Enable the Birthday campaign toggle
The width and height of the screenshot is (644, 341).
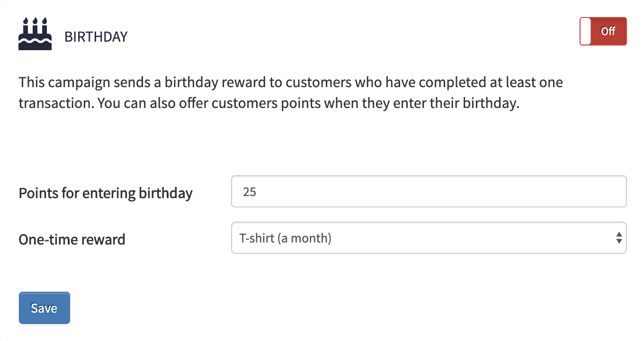(603, 31)
